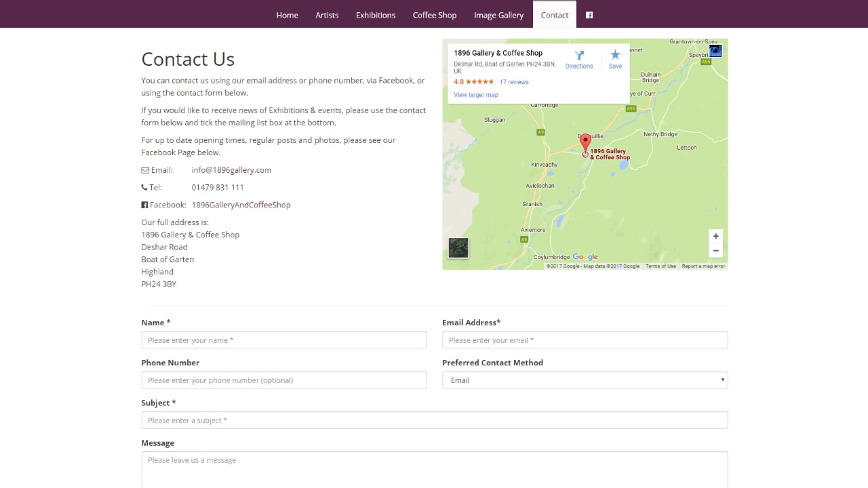Screen dimensions: 868x488
Task: Zoom in on the map
Action: pyautogui.click(x=715, y=237)
